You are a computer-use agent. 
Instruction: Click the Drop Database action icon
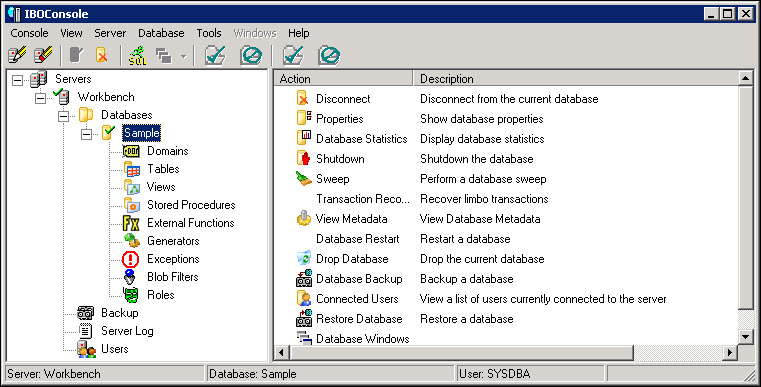[304, 258]
